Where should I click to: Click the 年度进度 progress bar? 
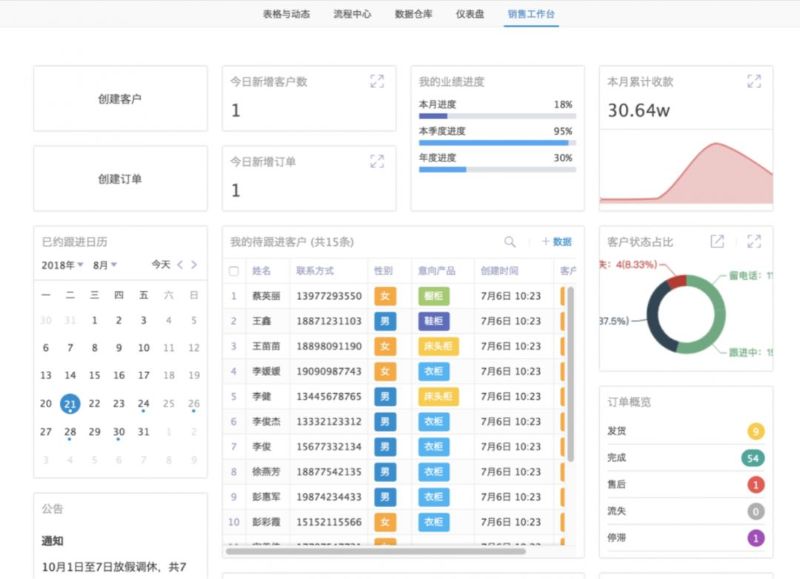497,169
